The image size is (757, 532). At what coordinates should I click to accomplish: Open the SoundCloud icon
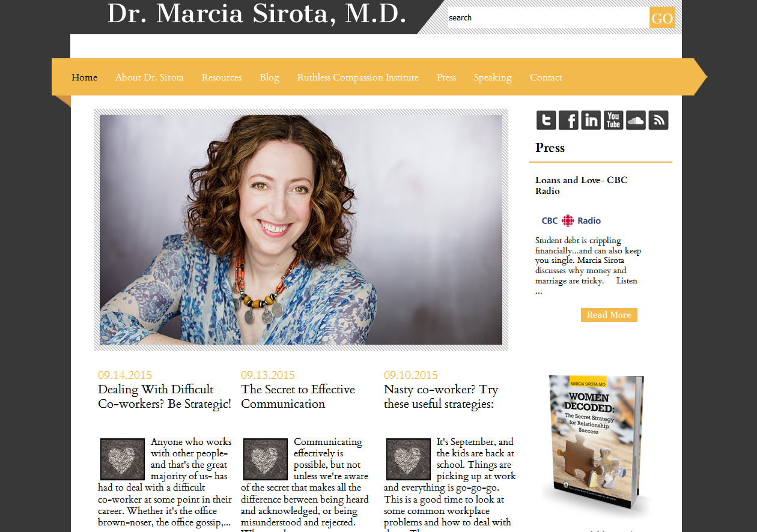point(636,120)
